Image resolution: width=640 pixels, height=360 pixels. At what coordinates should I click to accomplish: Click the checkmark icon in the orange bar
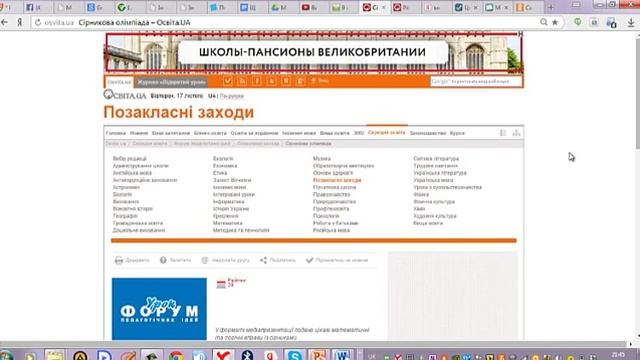228,81
